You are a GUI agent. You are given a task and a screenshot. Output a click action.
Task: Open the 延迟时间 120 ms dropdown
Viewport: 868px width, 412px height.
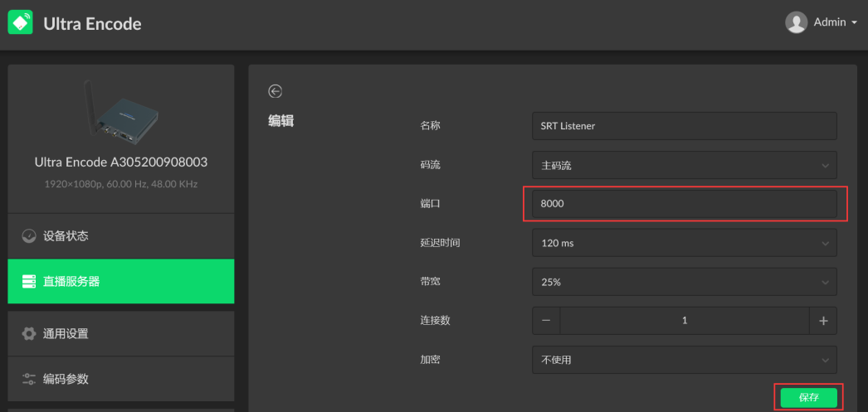point(684,243)
